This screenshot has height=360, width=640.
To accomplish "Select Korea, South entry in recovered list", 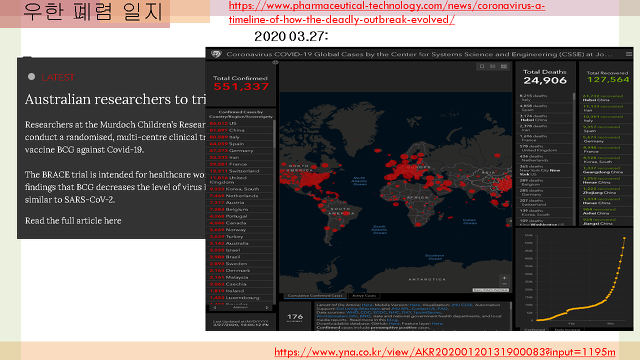I will [607, 160].
